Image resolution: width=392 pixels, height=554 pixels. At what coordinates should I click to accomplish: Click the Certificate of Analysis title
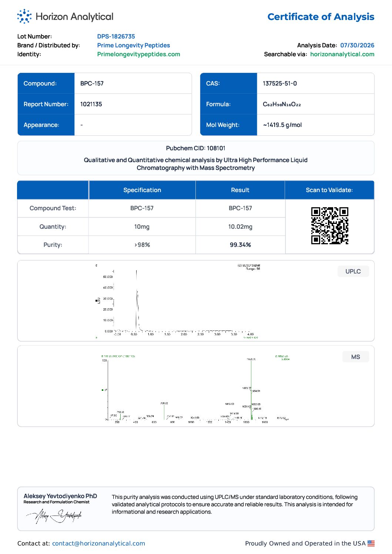tap(321, 17)
